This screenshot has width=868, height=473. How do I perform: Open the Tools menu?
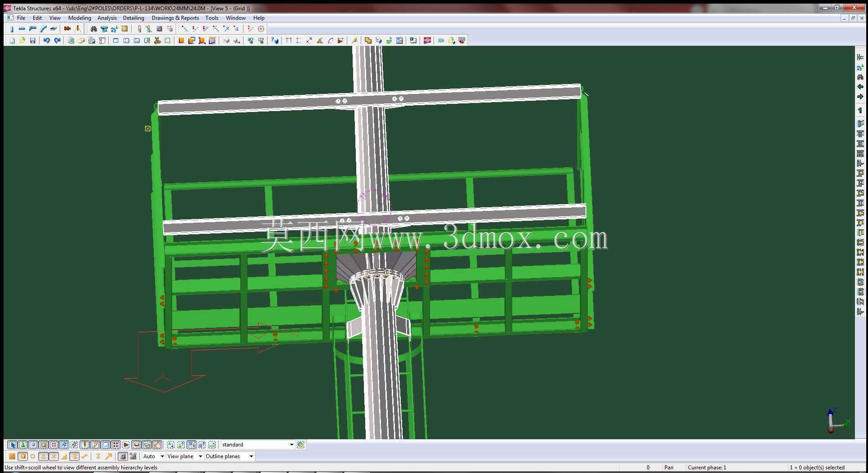click(x=212, y=18)
